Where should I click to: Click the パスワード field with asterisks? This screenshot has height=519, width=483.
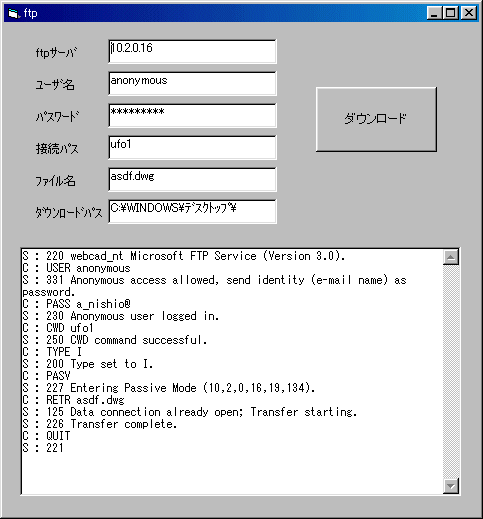pyautogui.click(x=192, y=115)
